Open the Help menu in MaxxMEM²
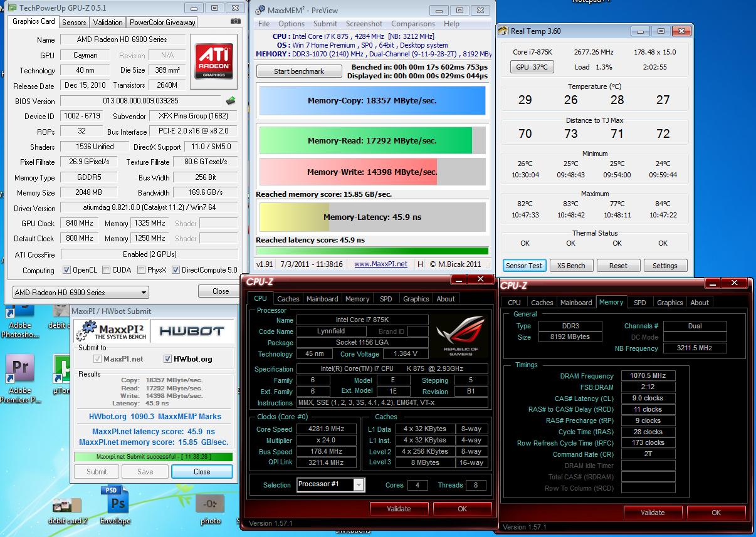 pos(452,24)
